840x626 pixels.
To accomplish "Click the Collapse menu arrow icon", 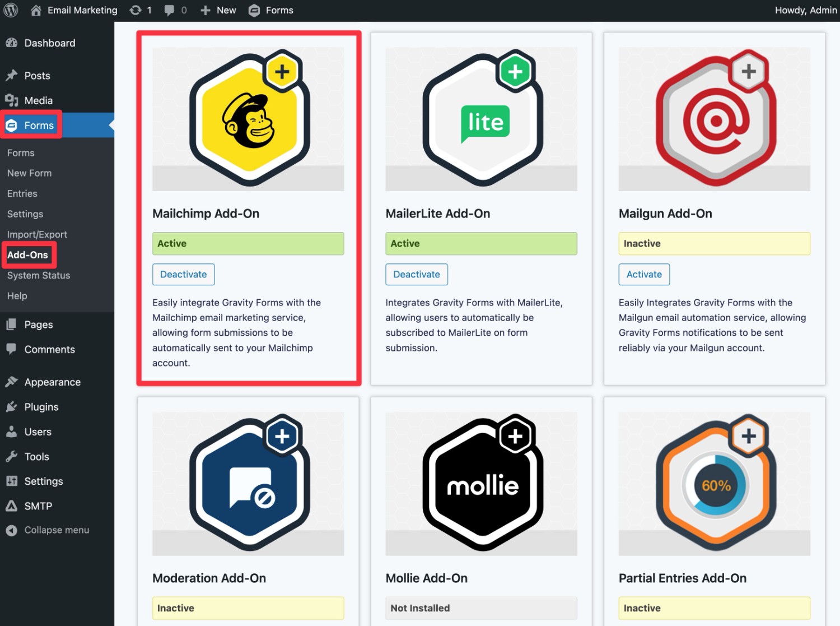I will coord(11,530).
